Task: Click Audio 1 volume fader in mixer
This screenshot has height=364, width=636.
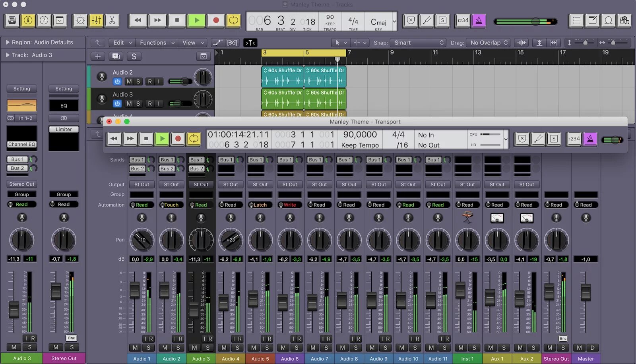Action: pyautogui.click(x=135, y=290)
